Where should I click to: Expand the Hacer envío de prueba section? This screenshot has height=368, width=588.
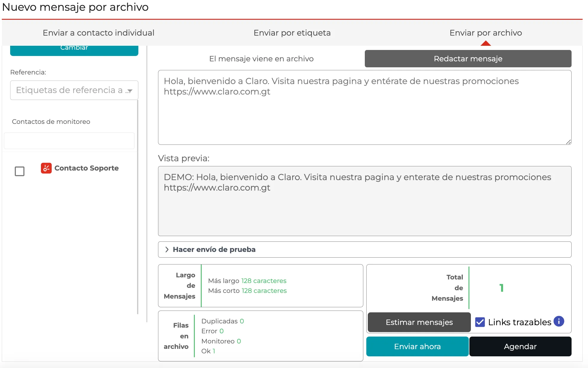click(365, 250)
